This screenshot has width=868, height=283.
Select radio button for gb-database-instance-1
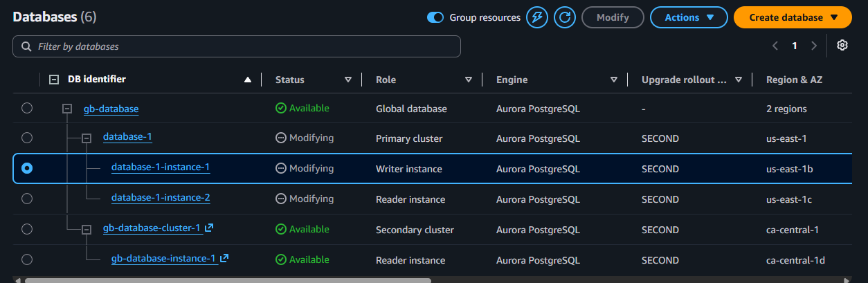[x=26, y=259]
